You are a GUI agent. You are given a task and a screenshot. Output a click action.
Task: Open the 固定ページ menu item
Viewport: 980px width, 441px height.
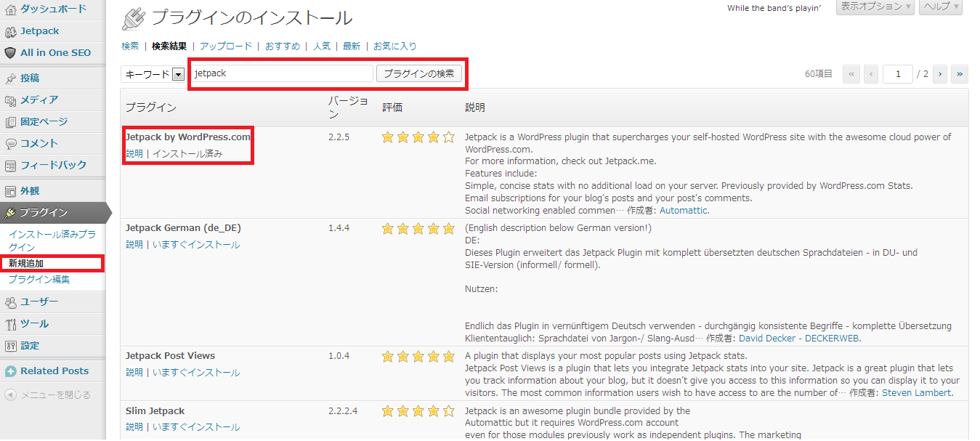(x=44, y=122)
